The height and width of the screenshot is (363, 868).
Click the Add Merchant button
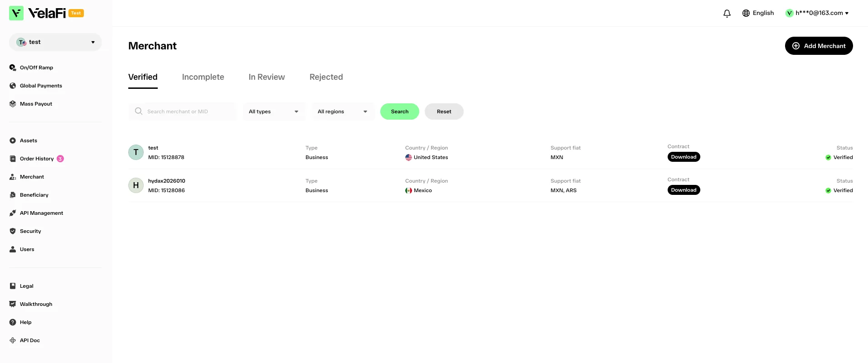coord(819,46)
